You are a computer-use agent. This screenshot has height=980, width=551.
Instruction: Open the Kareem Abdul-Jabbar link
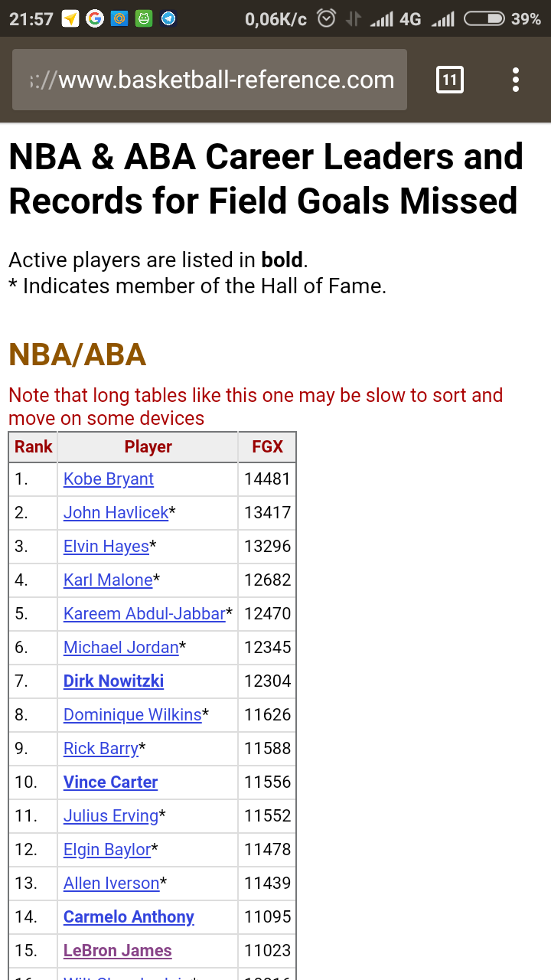click(x=145, y=614)
